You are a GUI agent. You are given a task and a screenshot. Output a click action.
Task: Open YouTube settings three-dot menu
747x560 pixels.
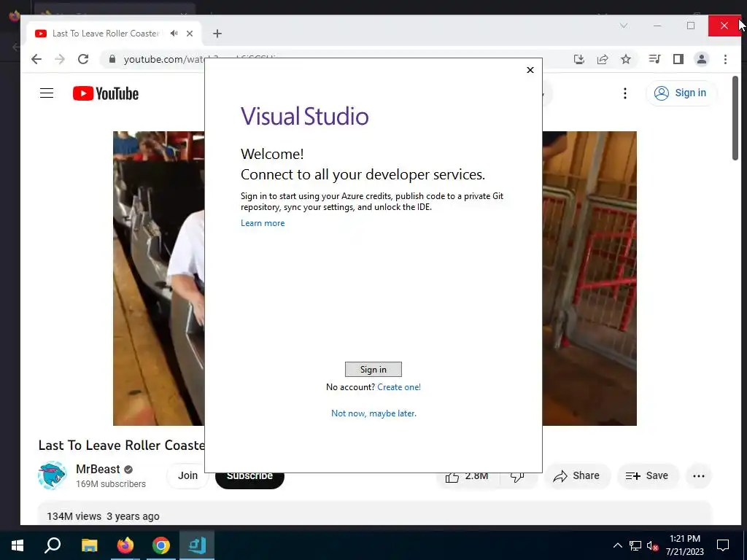(x=625, y=93)
